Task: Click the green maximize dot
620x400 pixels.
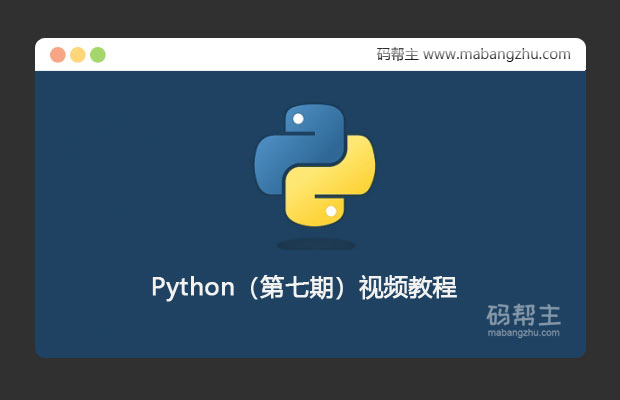Action: click(x=98, y=55)
